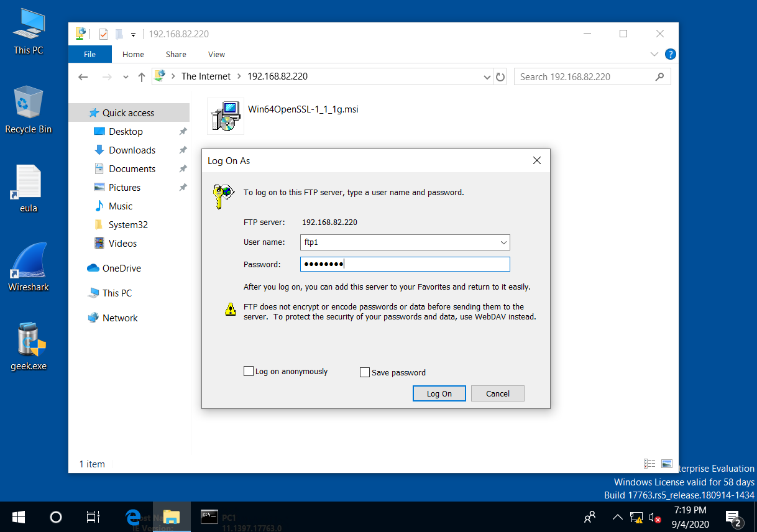Screen dimensions: 757x532
Task: Click the Log On button
Action: 439,393
